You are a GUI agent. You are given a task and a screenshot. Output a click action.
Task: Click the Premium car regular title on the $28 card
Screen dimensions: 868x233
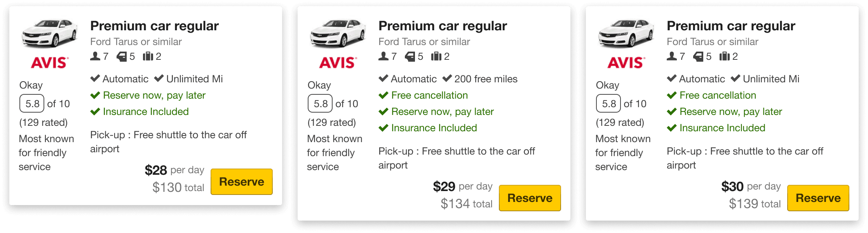(155, 26)
